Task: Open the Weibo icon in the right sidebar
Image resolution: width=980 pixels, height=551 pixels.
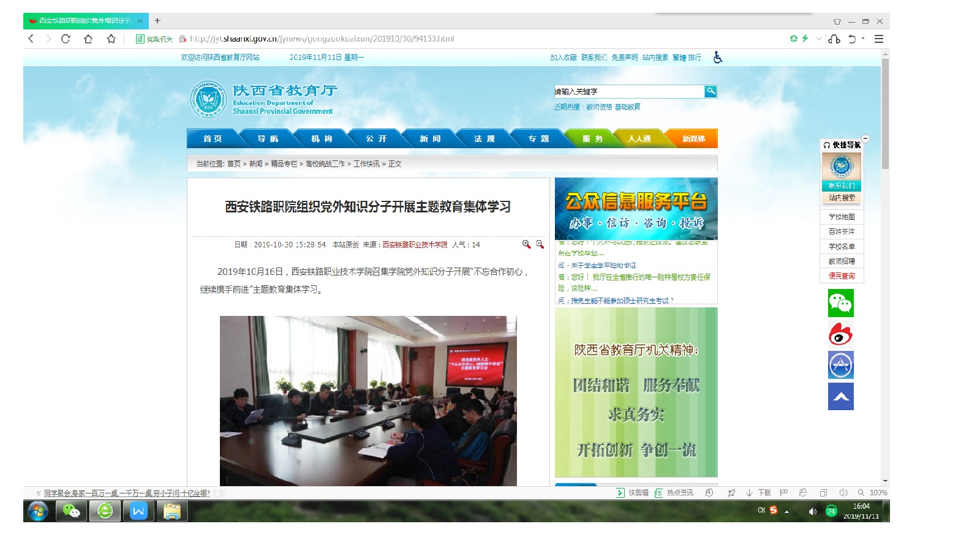Action: point(840,334)
